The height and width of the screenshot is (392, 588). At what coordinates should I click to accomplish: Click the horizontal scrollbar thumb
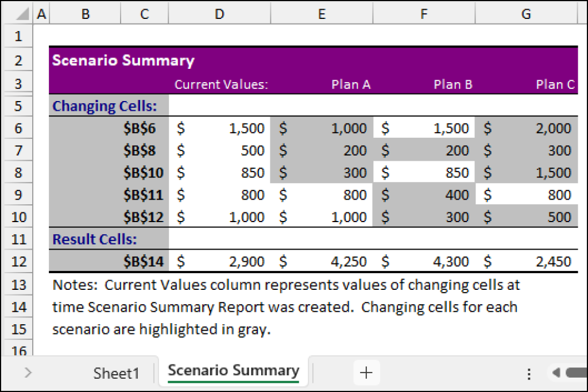coord(577,372)
